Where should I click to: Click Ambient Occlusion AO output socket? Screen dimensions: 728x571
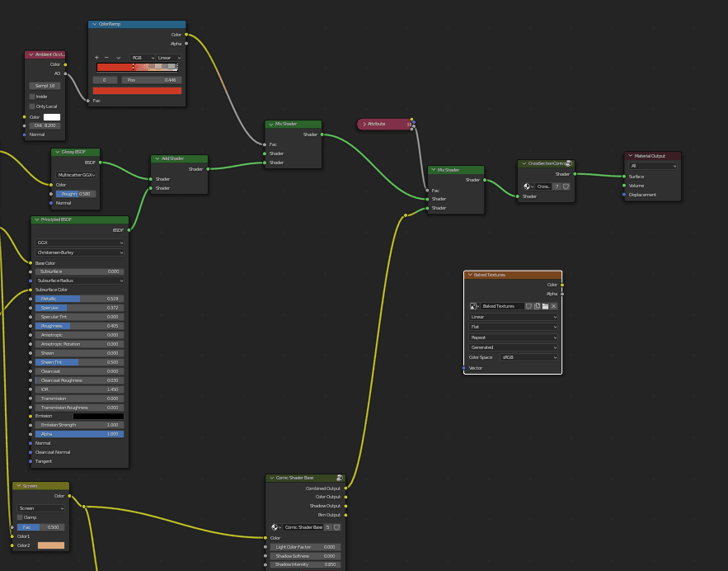(65, 73)
